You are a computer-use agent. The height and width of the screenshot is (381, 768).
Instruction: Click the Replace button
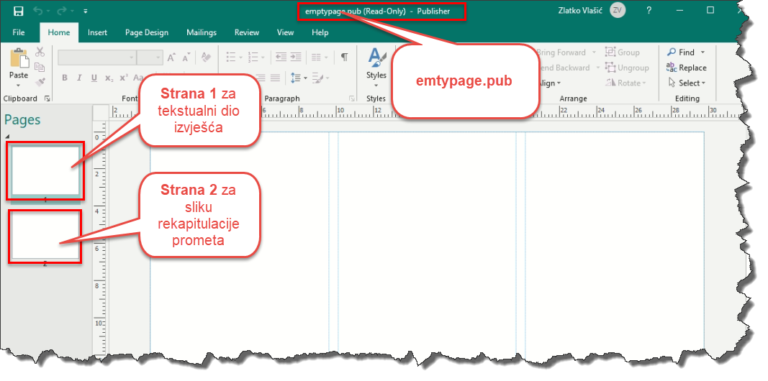(x=686, y=68)
